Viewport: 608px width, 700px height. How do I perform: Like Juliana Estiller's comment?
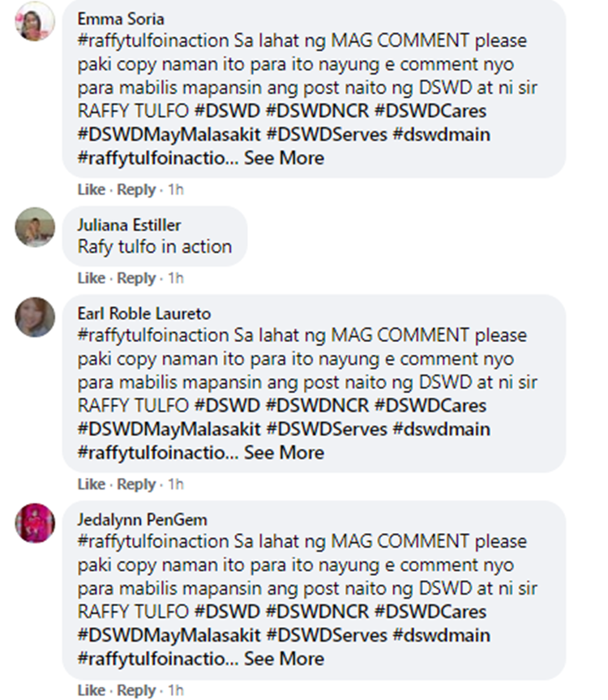91,278
